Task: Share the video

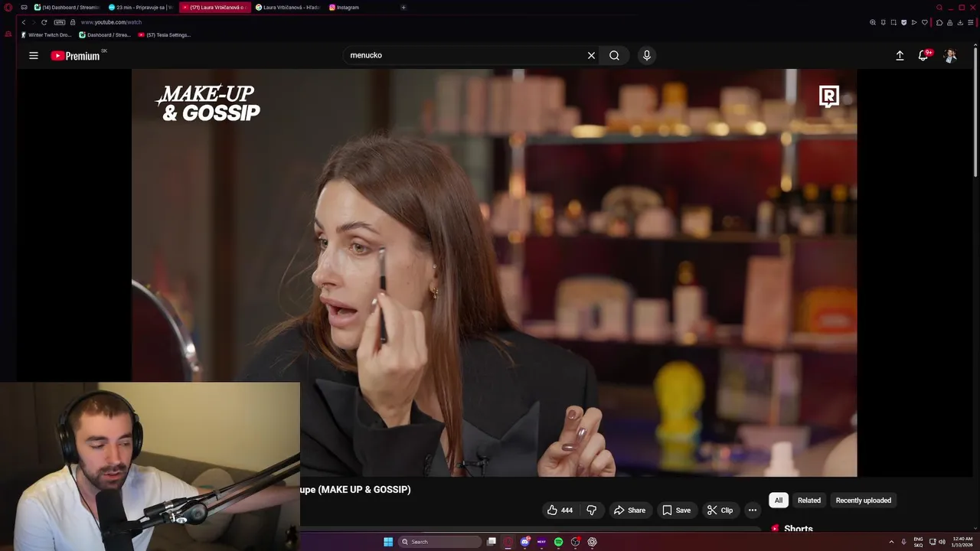Action: [629, 510]
